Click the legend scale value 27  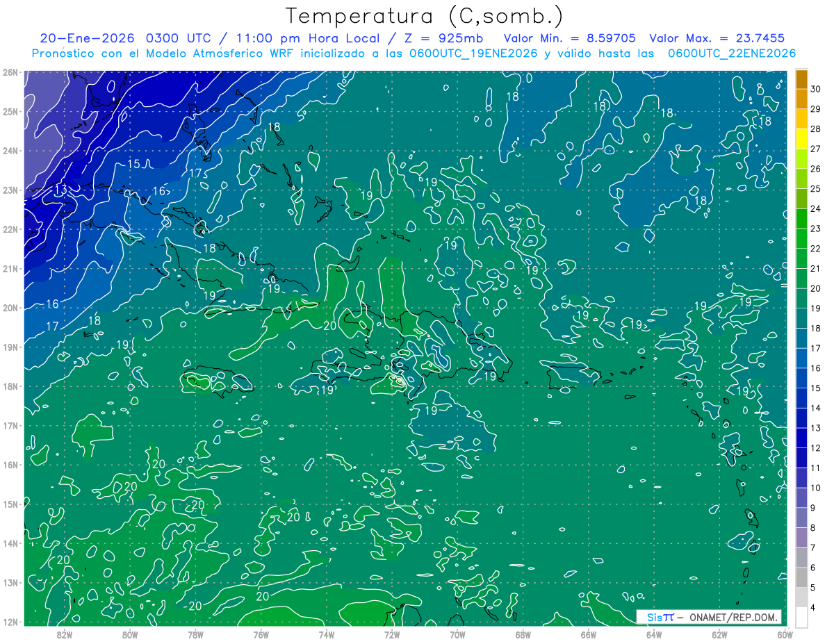[x=816, y=149]
